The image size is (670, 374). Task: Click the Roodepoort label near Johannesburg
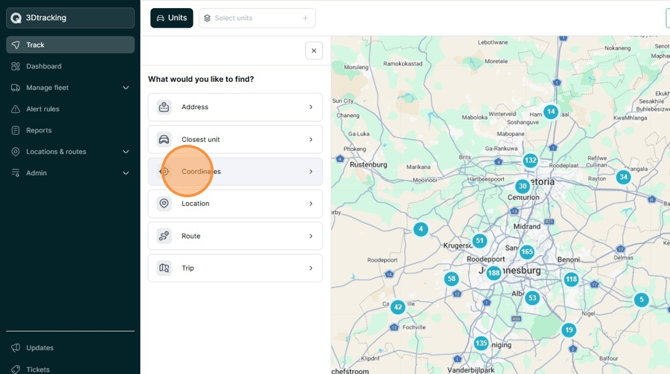click(485, 259)
